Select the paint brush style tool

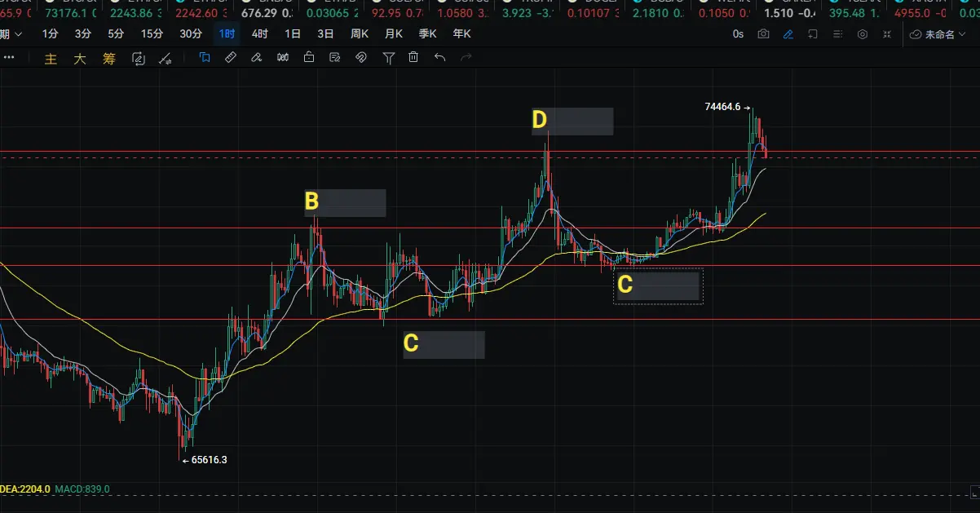coord(256,57)
